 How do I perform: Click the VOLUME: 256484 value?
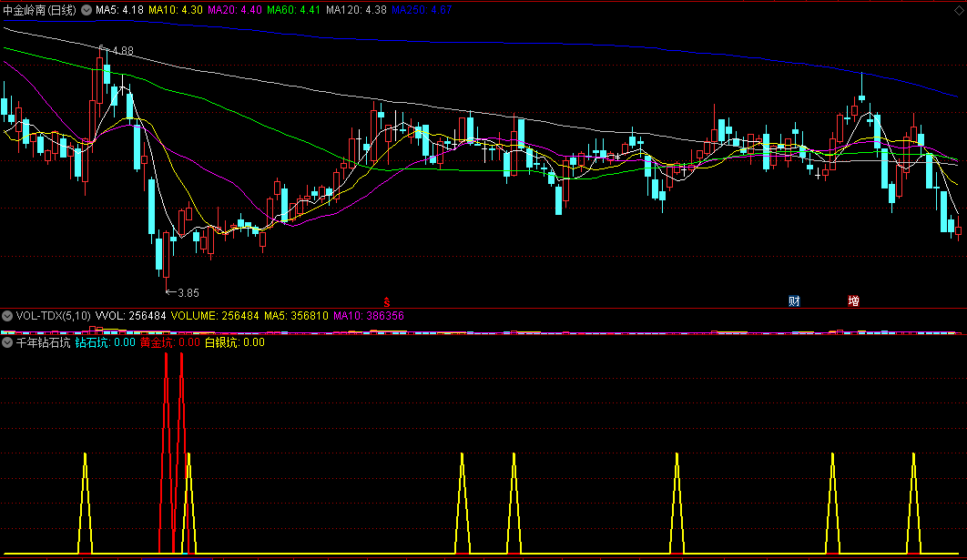click(215, 316)
